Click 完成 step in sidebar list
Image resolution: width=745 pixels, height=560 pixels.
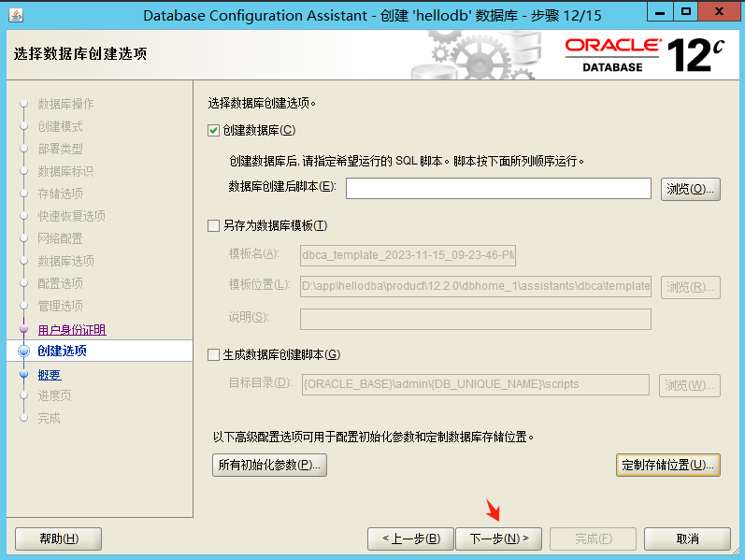tap(49, 418)
